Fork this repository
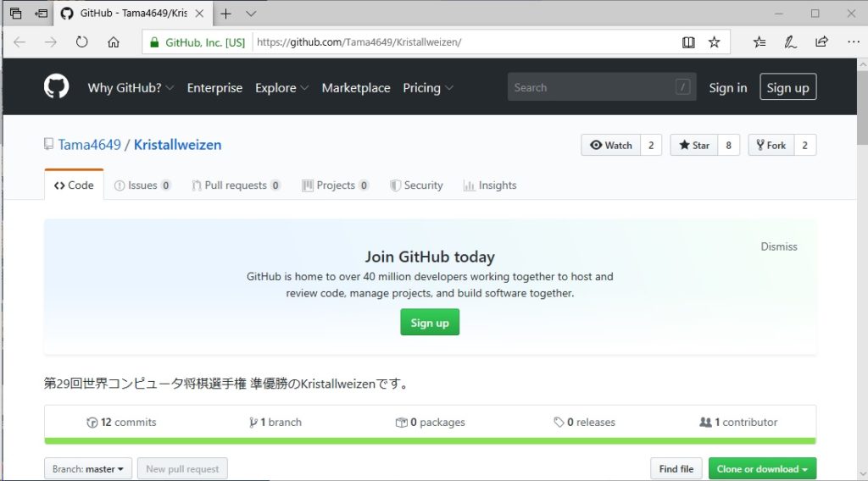Image resolution: width=868 pixels, height=481 pixels. point(771,145)
